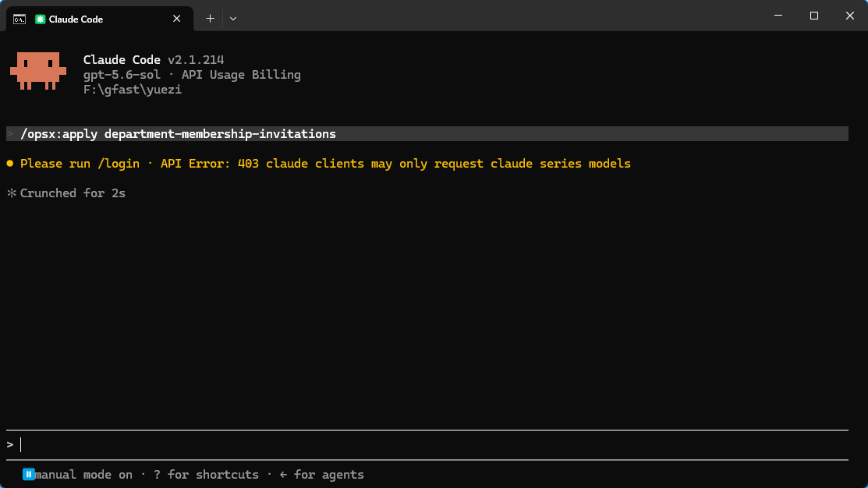Screen dimensions: 868x488
Task: Click the prompt input field
Action: (427, 445)
